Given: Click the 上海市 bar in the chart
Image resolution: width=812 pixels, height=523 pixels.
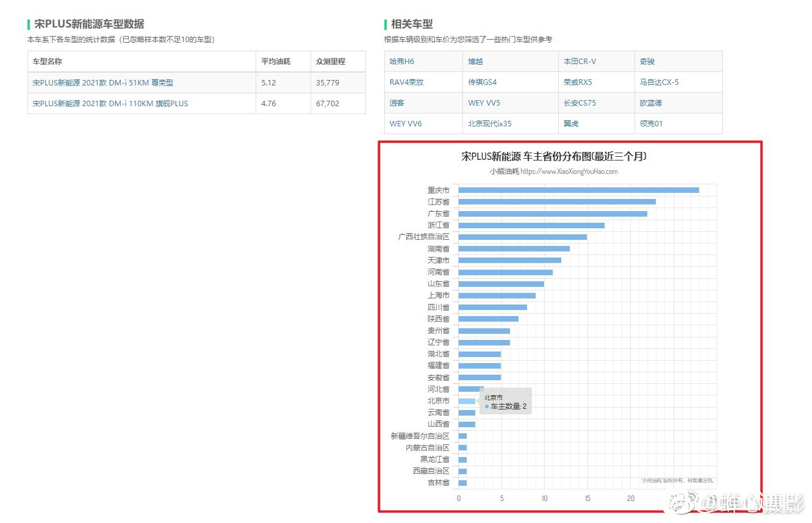Looking at the screenshot, I should 497,295.
